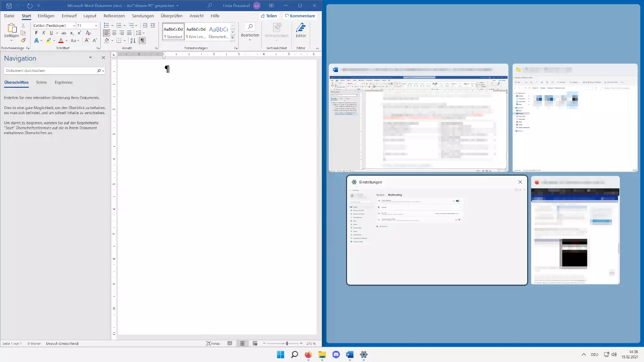The image size is (644, 362).
Task: Open Discord from the taskbar
Action: (336, 355)
